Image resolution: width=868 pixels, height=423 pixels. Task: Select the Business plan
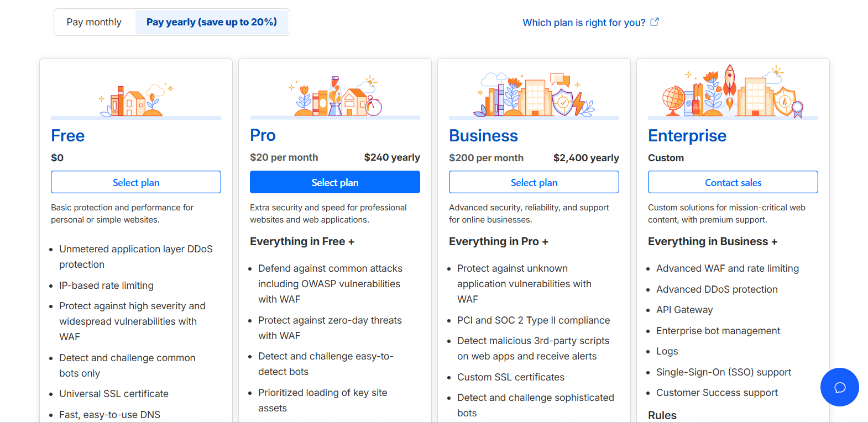pyautogui.click(x=534, y=182)
